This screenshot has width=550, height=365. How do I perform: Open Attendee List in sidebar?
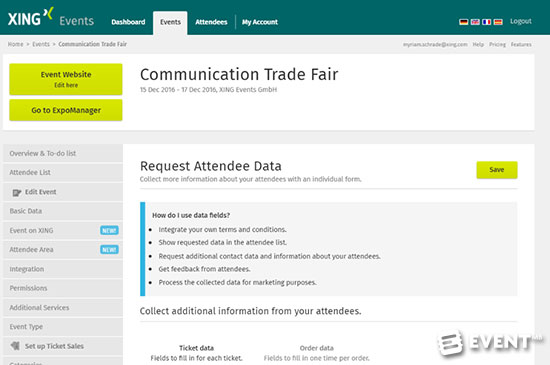click(63, 173)
